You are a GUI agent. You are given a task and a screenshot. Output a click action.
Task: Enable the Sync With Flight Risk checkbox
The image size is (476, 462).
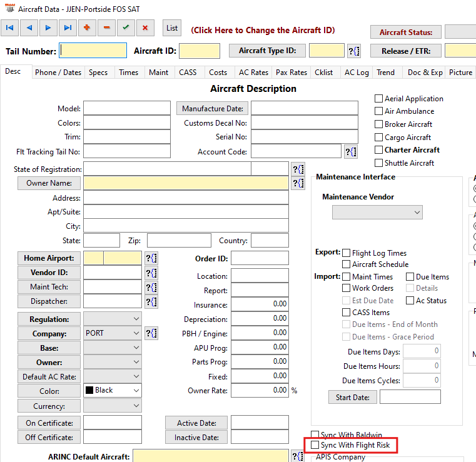click(x=315, y=445)
